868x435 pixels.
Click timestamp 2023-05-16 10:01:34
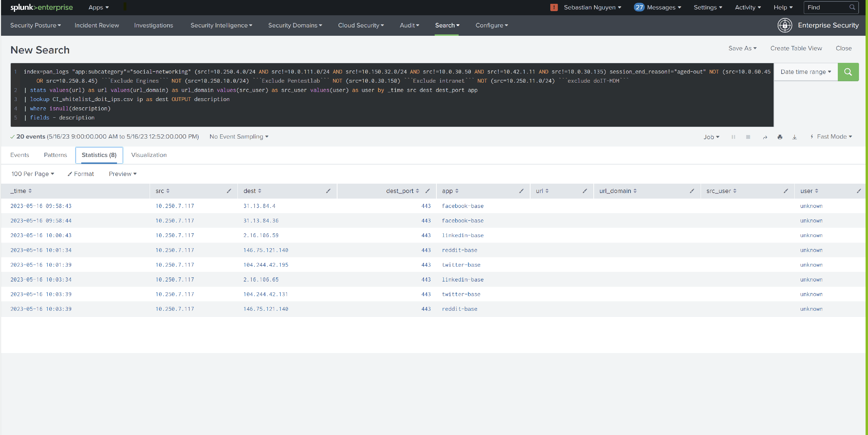(41, 250)
